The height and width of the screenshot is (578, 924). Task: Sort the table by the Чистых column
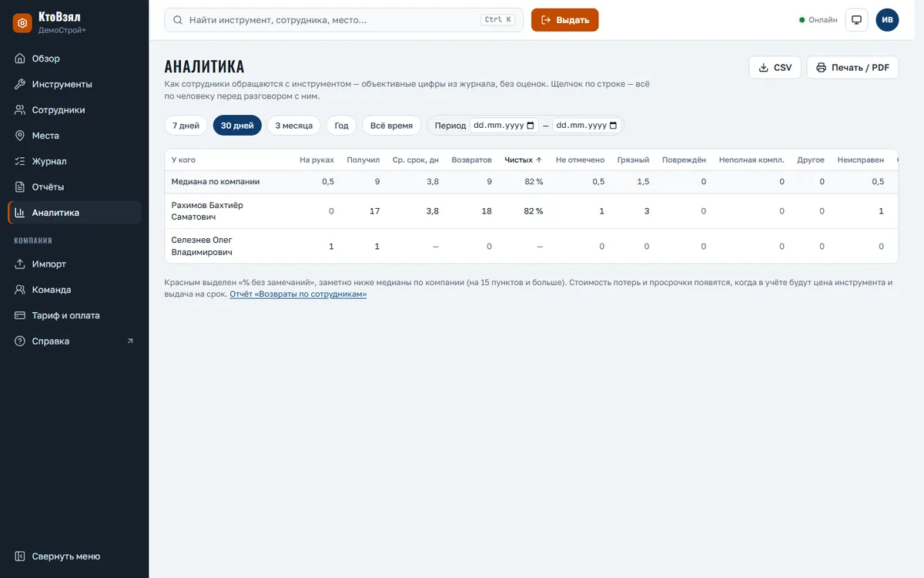point(524,160)
